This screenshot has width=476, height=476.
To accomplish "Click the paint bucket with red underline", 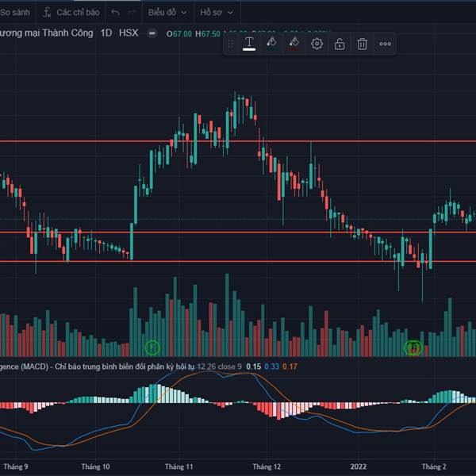I will (294, 44).
